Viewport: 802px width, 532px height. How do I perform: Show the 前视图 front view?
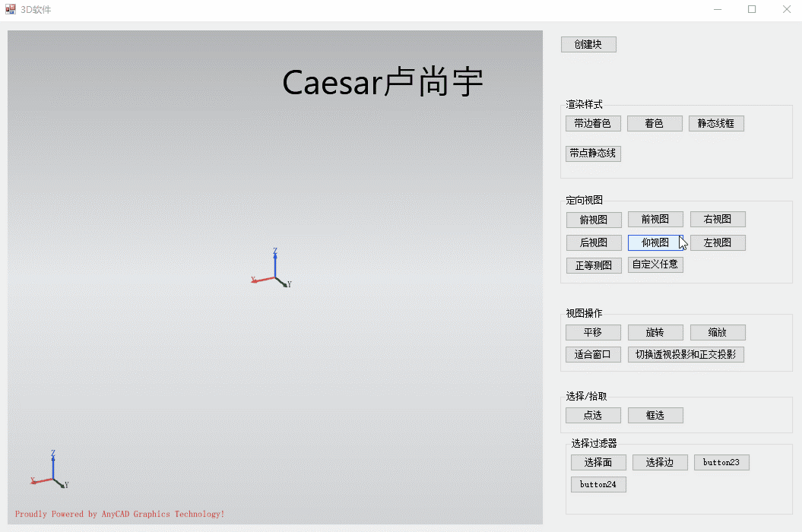(x=655, y=219)
